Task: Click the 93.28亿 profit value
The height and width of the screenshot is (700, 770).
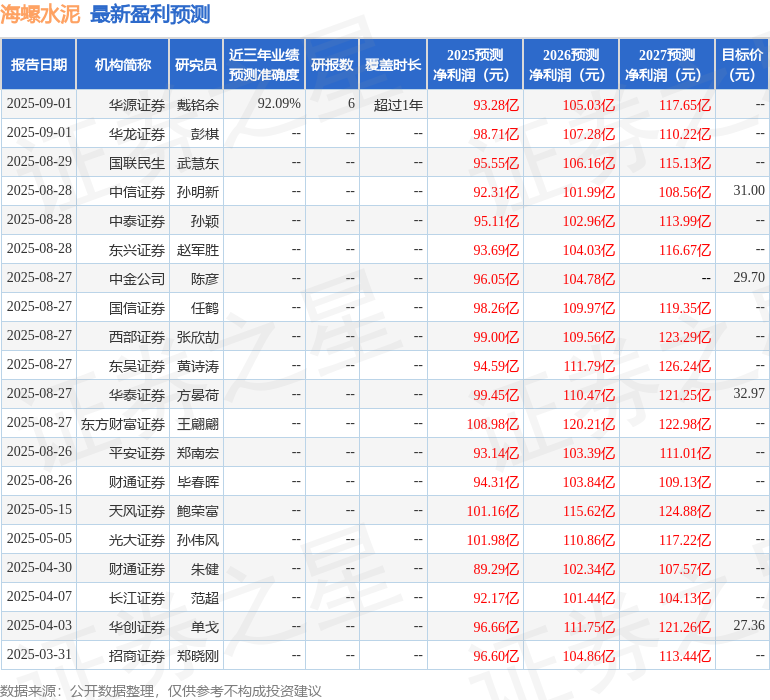Action: point(495,105)
